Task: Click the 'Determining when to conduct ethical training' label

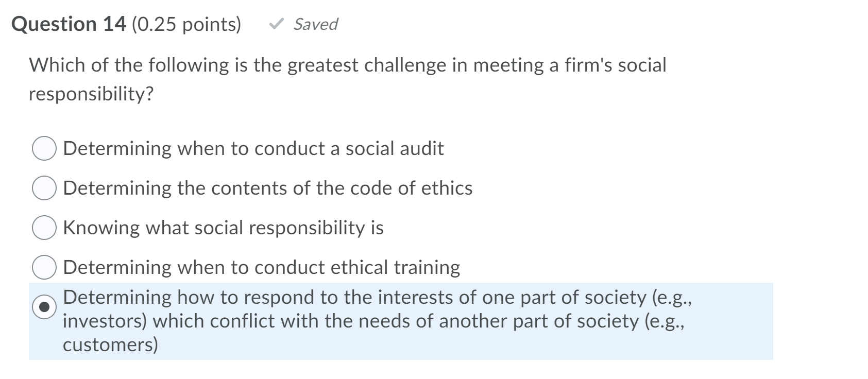Action: point(261,267)
